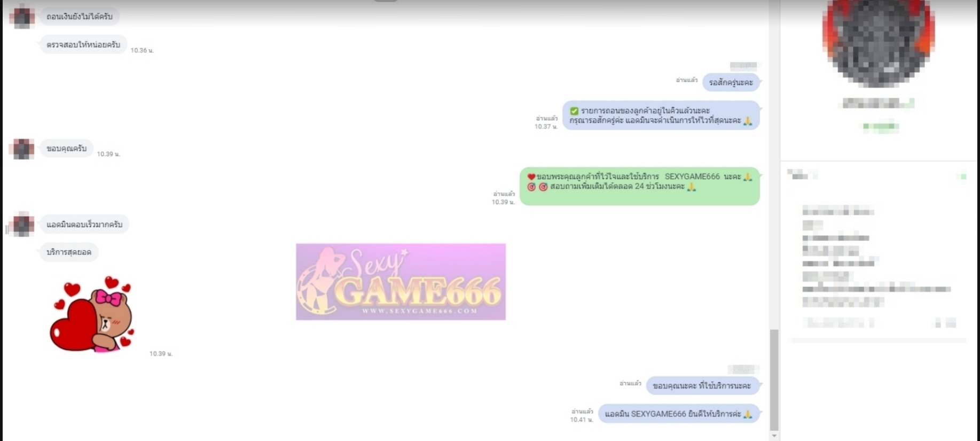Viewport: 980px width, 441px height.
Task: Click customer avatar beside 'ขอบคุณครับ' message
Action: tap(22, 149)
